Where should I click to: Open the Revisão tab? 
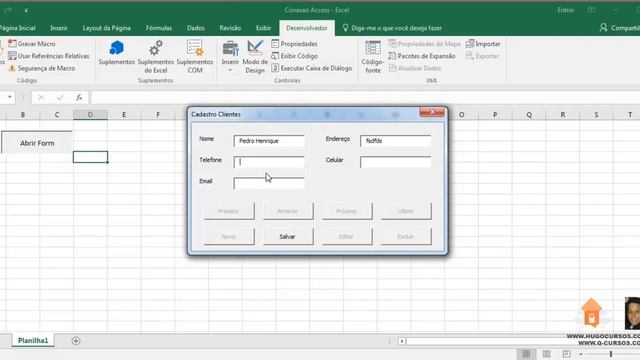(230, 28)
